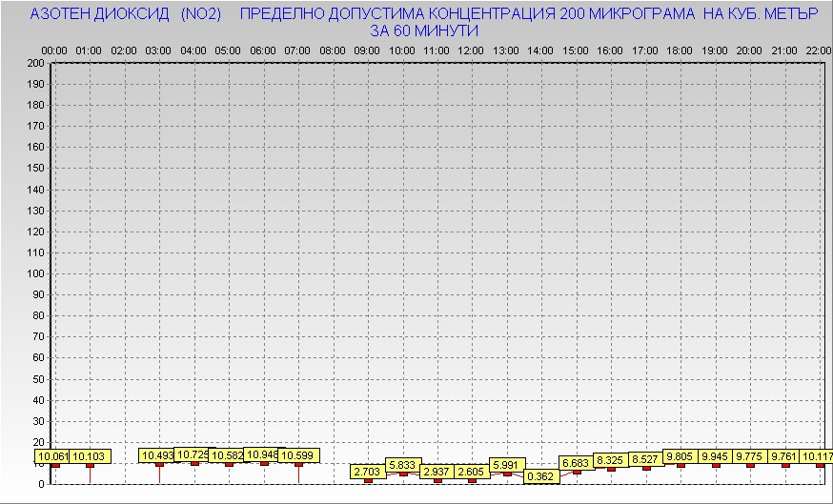This screenshot has width=833, height=504.
Task: Click the 6.683 data label
Action: (x=576, y=463)
